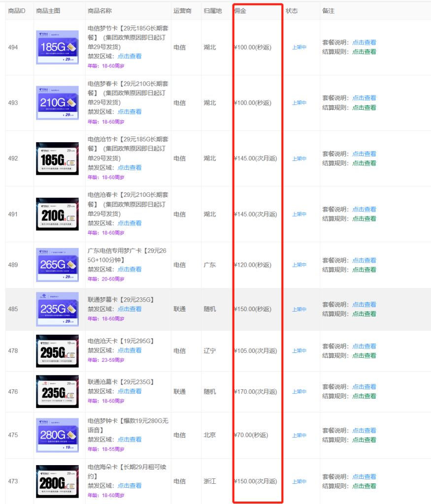The width and height of the screenshot is (431, 504).
Task: Click 上架中 status for product 491
Action: coord(299,214)
